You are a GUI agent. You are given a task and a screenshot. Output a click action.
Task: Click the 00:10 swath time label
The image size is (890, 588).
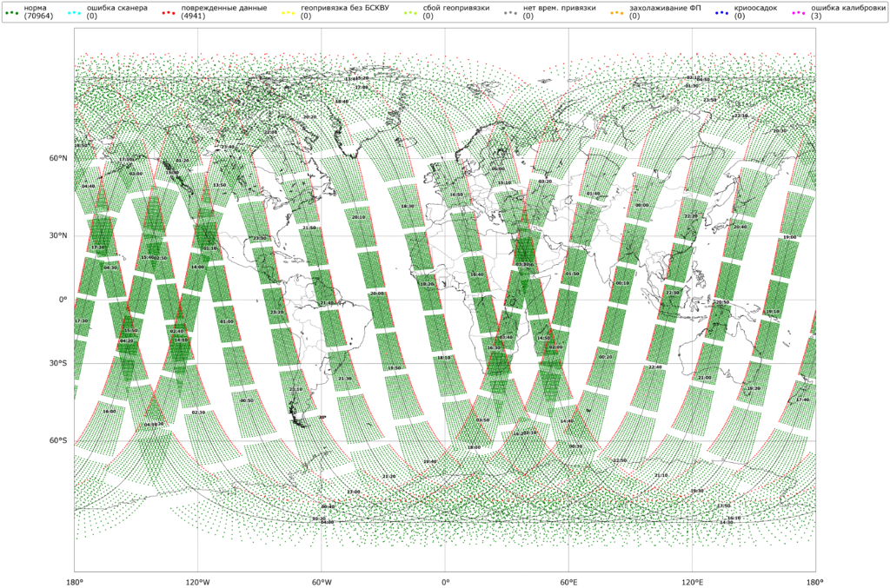[622, 283]
